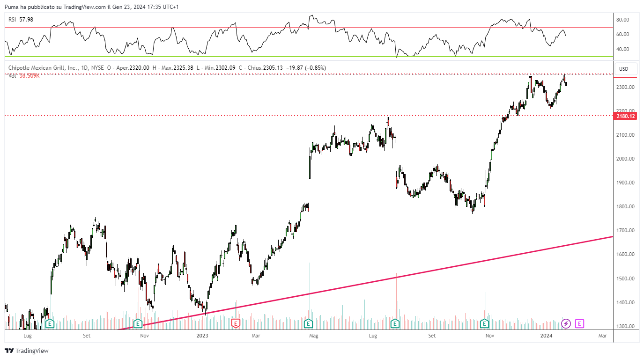Click the 2300.00 price axis label
The width and height of the screenshot is (644, 359).
(626, 88)
